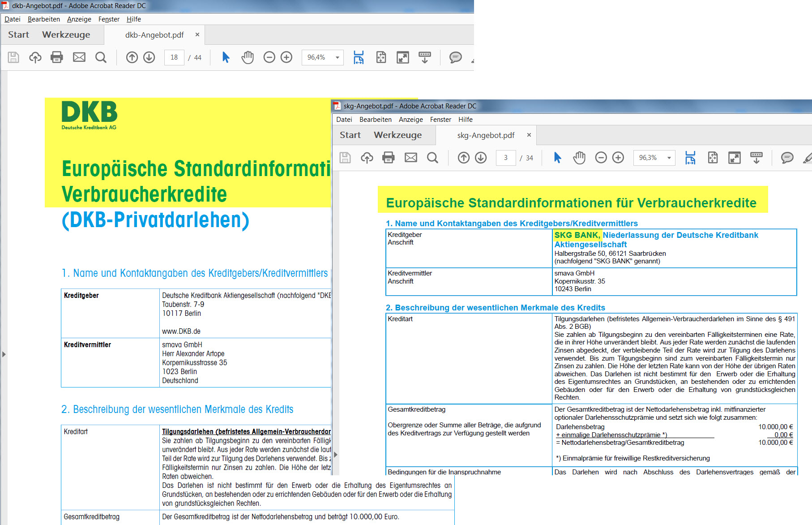Click save icon in dkb-Angebot window
The width and height of the screenshot is (812, 525).
click(x=13, y=57)
